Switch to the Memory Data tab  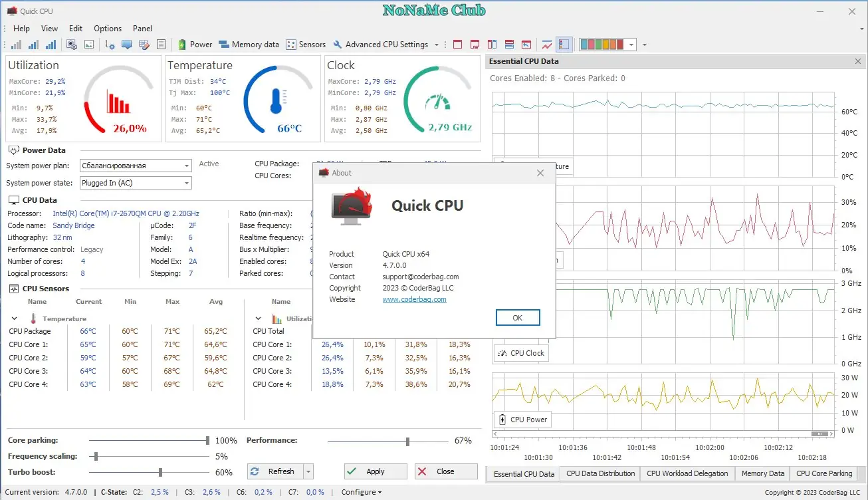(762, 474)
